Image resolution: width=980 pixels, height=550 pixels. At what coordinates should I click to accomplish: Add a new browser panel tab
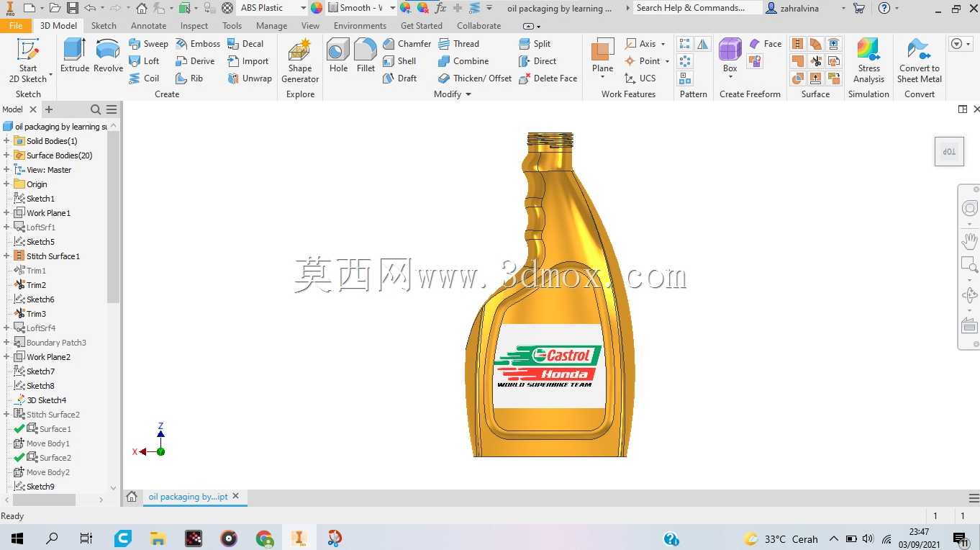click(x=49, y=109)
